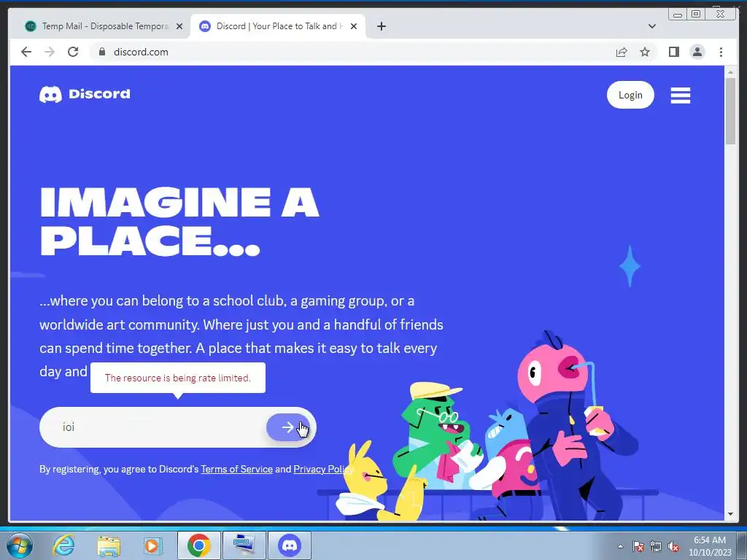Open a new tab with plus button
747x560 pixels.
pyautogui.click(x=381, y=26)
